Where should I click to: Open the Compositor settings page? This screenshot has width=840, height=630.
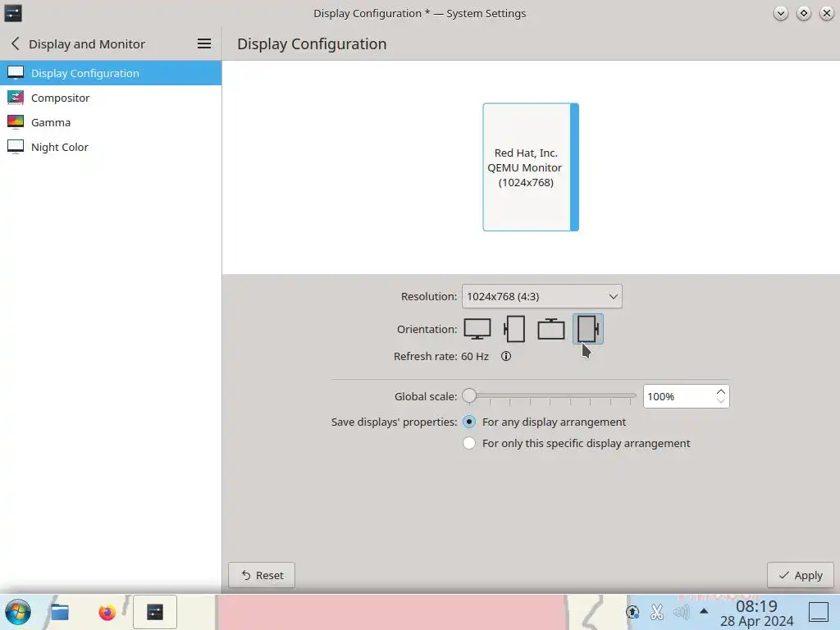111,98
